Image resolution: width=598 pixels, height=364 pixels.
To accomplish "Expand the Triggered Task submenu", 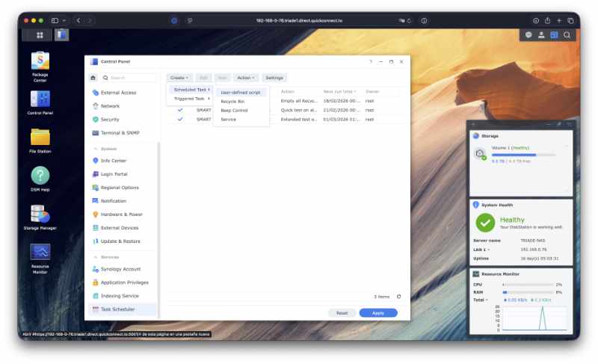I will pos(190,99).
